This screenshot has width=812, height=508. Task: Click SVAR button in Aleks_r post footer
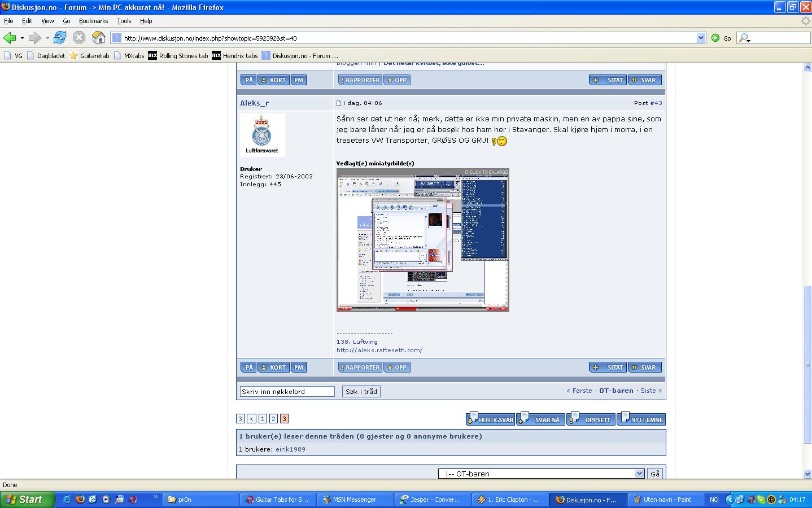645,367
